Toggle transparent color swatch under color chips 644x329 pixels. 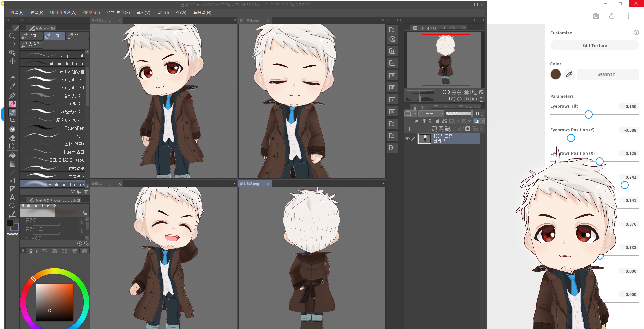(x=12, y=234)
